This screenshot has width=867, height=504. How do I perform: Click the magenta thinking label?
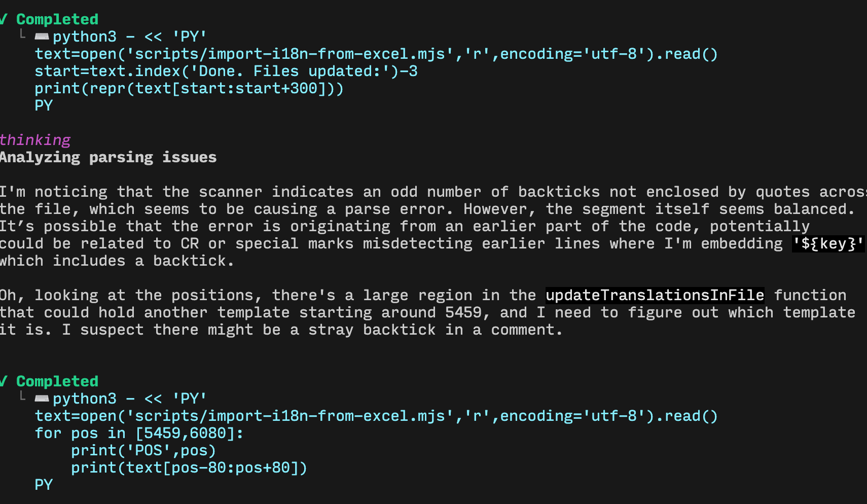tap(35, 140)
